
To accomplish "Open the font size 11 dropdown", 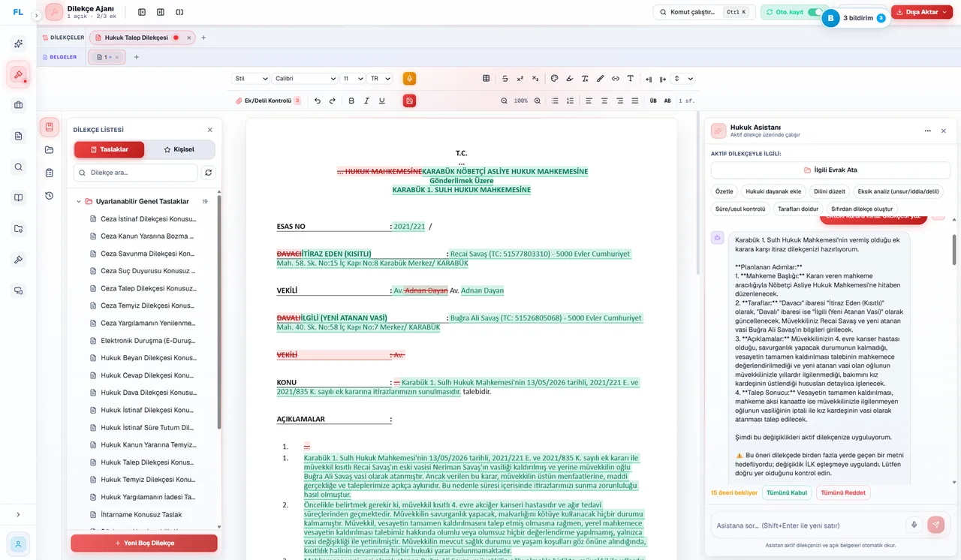I will 352,79.
